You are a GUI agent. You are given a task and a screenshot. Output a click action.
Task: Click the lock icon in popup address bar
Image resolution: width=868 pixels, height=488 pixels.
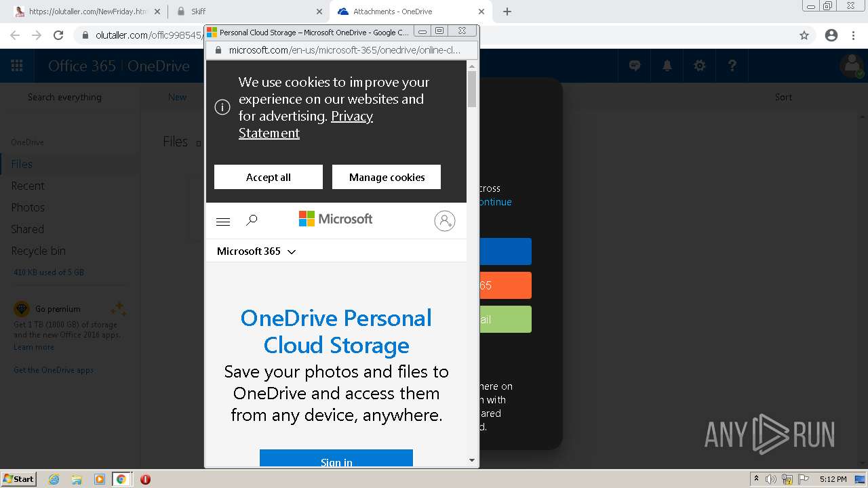218,50
